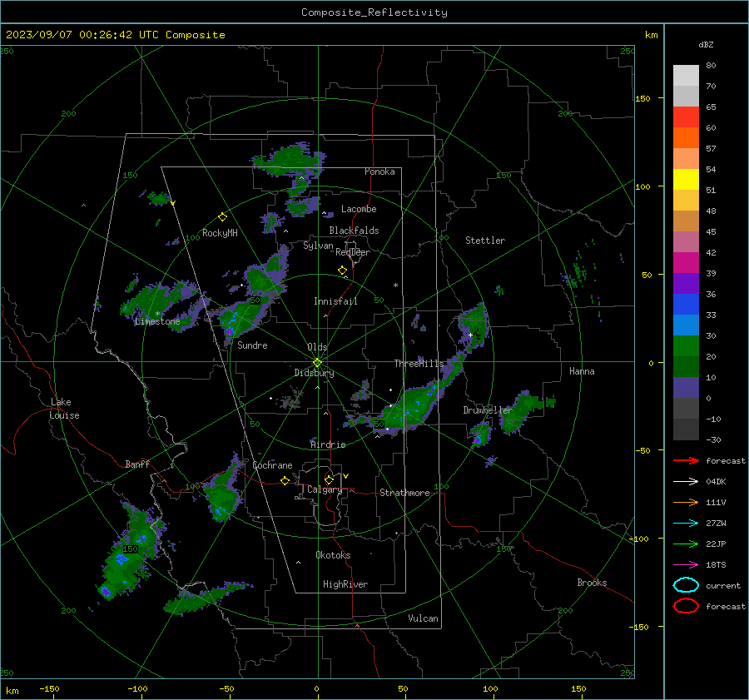Click the Sylvan label
This screenshot has width=749, height=700.
318,246
